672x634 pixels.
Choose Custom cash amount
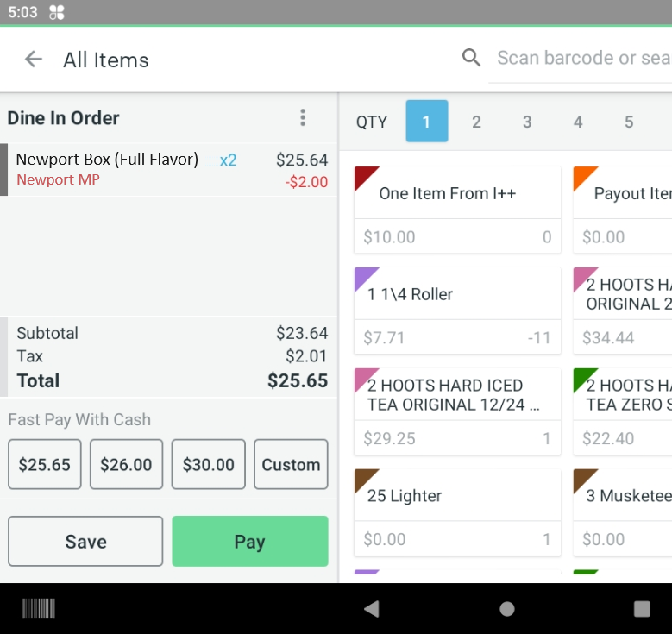291,464
